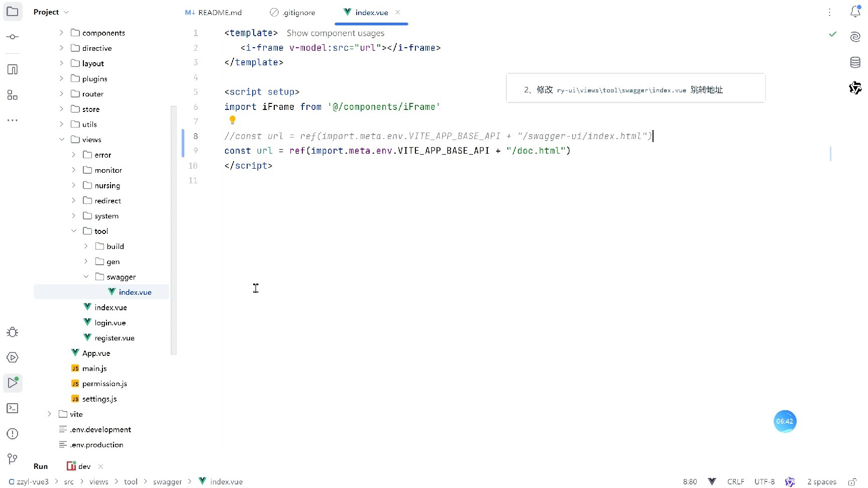The height and width of the screenshot is (488, 868).
Task: Click swagger breadcrumb in navigation bar
Action: [167, 481]
